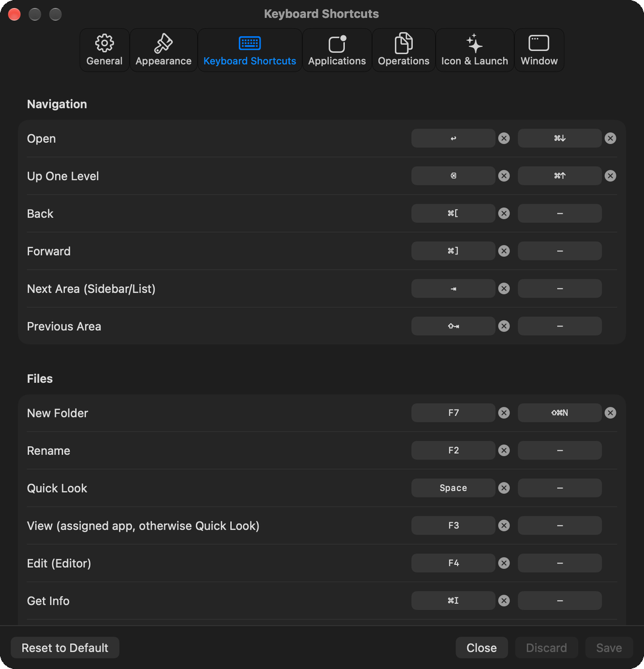Clear the ⇧⌘N shortcut for New Folder
This screenshot has width=644, height=669.
point(610,413)
